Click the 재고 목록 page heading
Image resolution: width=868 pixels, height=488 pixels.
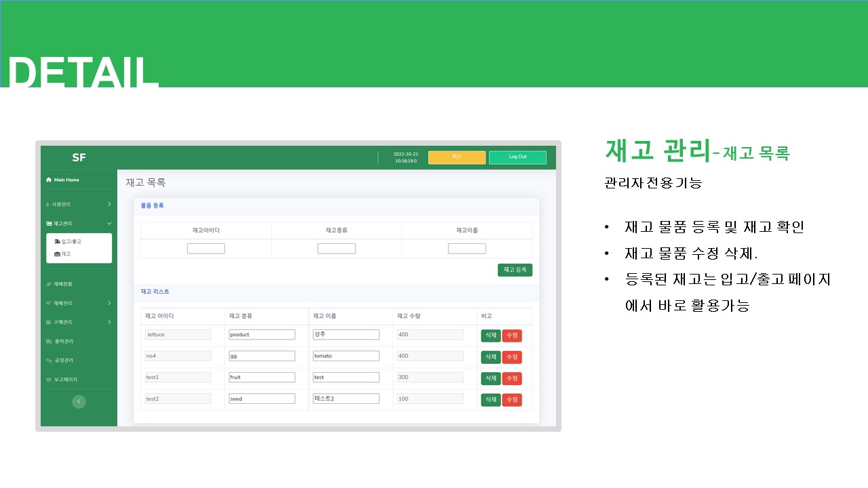tap(145, 182)
